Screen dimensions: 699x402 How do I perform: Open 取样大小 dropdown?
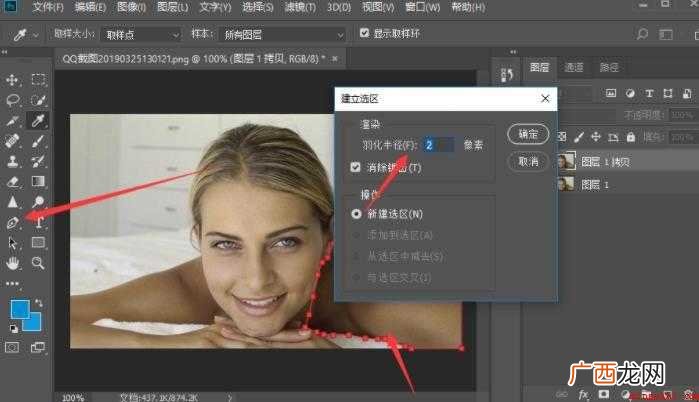[x=142, y=35]
